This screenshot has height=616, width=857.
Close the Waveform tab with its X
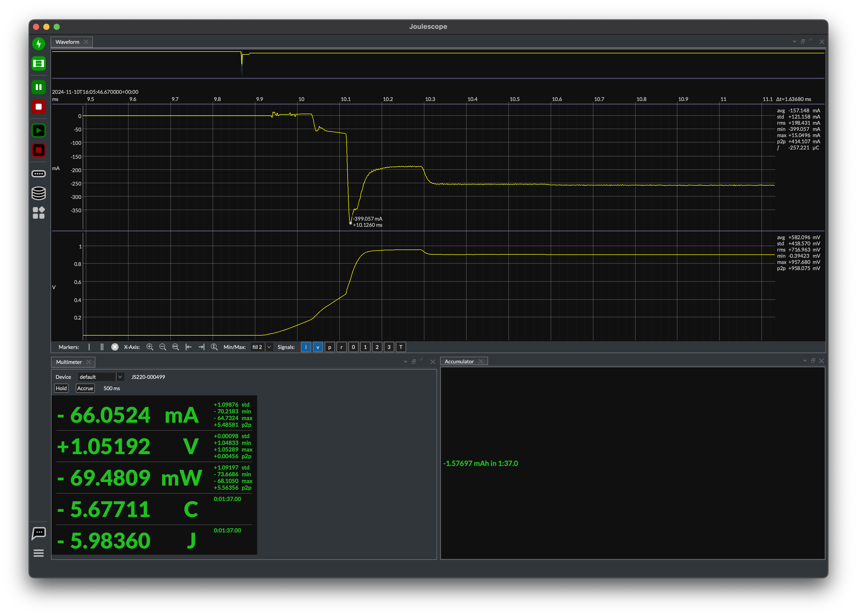point(86,42)
